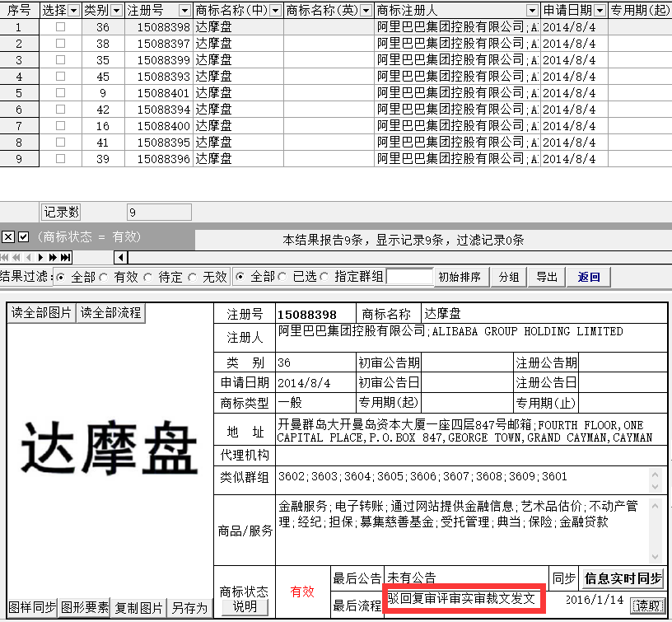Click the 达摩盘 trademark image preview
The image size is (672, 622).
[x=110, y=448]
